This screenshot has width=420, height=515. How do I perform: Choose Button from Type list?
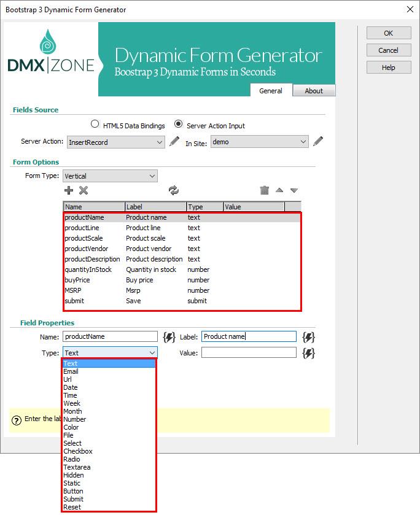pyautogui.click(x=109, y=491)
